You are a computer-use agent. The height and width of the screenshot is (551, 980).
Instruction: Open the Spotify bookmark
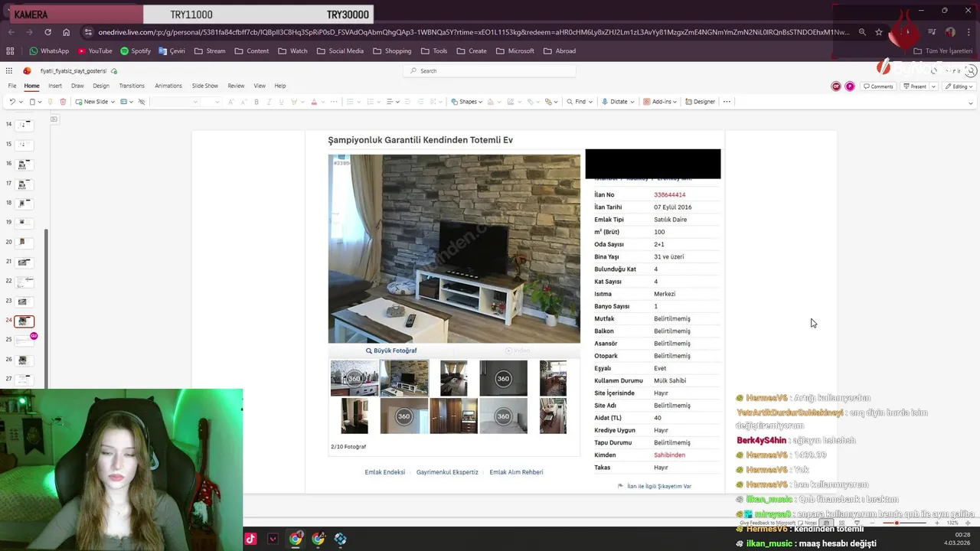136,51
